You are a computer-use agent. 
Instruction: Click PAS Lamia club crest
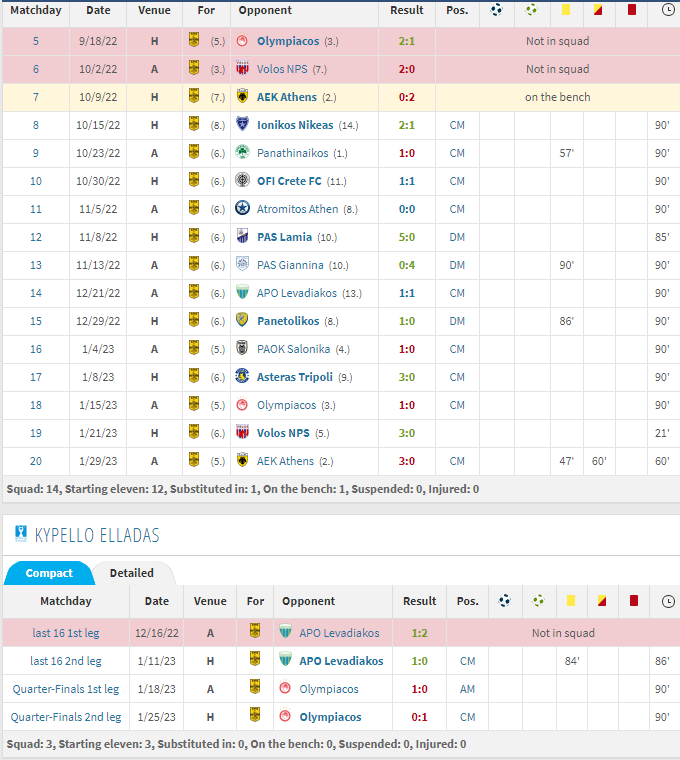coord(242,236)
